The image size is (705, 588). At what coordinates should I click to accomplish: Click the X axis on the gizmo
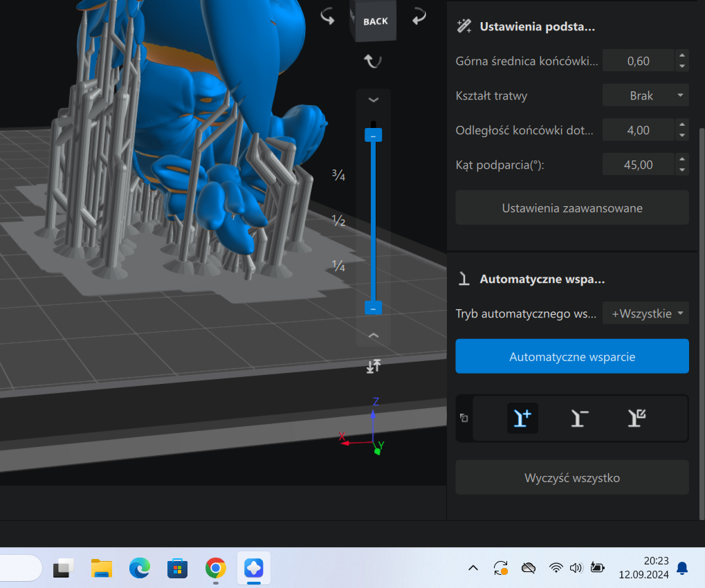(x=342, y=437)
